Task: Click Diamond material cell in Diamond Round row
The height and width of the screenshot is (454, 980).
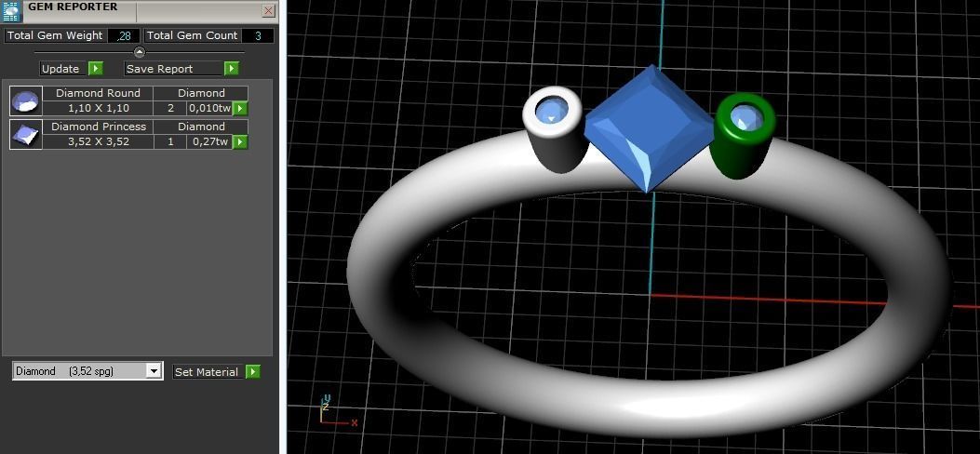Action: click(201, 93)
